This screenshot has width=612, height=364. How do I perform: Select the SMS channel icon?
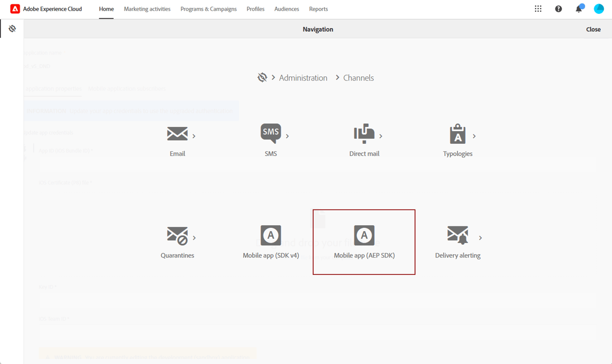coord(271,133)
